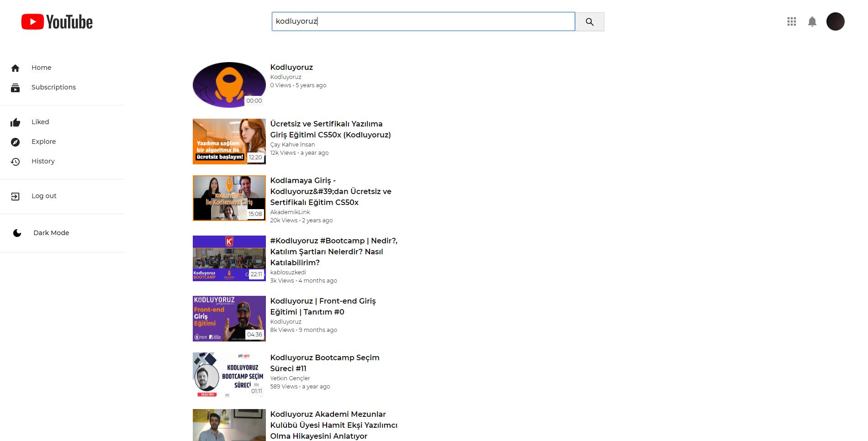The width and height of the screenshot is (868, 441).
Task: Click the Log out arrow icon
Action: click(x=16, y=196)
